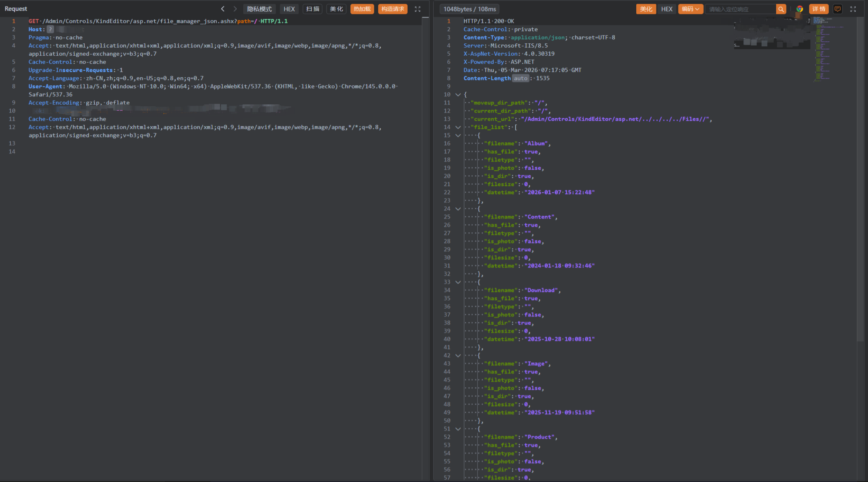
Task: Switch response to HEX view
Action: click(666, 9)
